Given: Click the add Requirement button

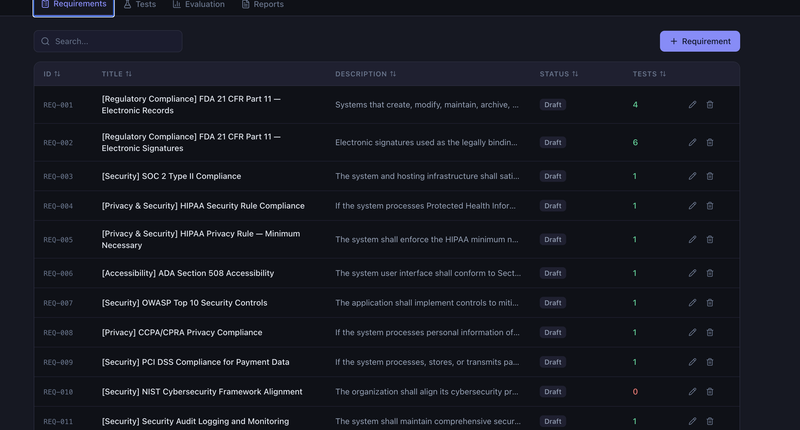Looking at the screenshot, I should [699, 41].
